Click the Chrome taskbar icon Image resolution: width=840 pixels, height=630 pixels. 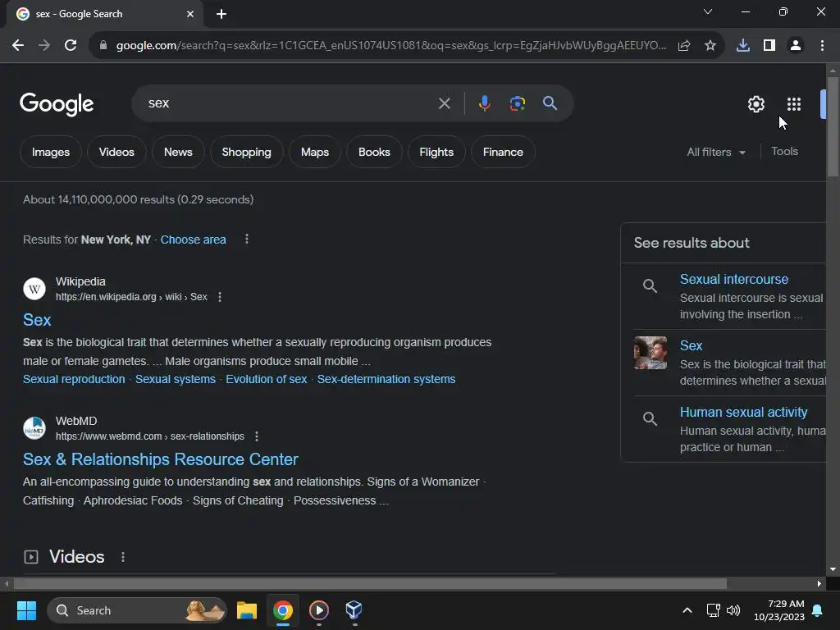pyautogui.click(x=283, y=610)
